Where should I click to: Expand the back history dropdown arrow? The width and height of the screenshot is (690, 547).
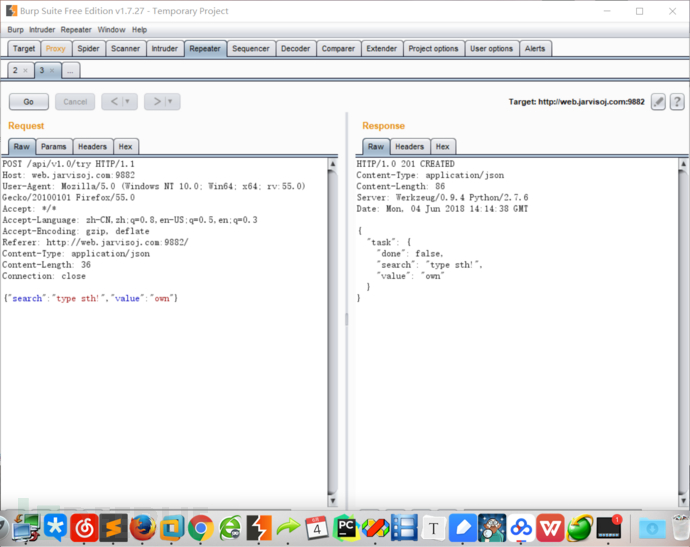tap(128, 102)
